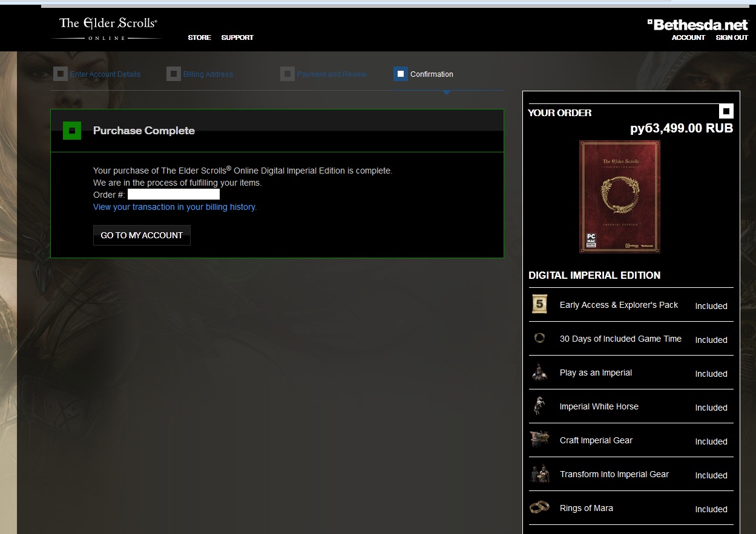
Task: Click the Play as an Imperial icon
Action: (x=539, y=372)
